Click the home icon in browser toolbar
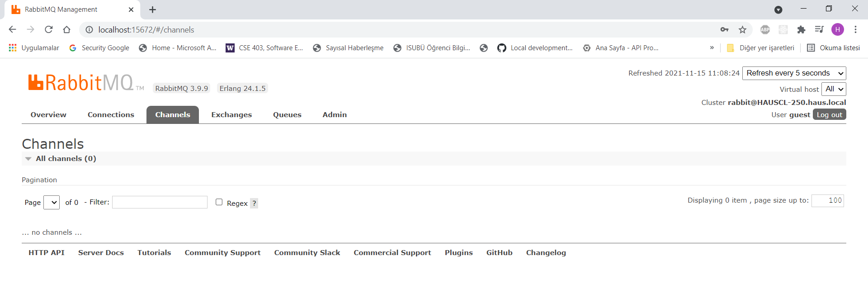 coord(66,29)
